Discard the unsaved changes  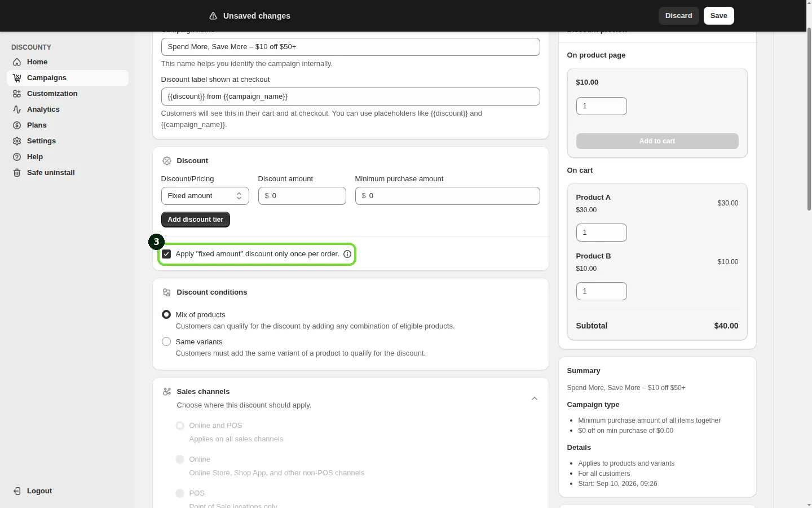click(679, 16)
